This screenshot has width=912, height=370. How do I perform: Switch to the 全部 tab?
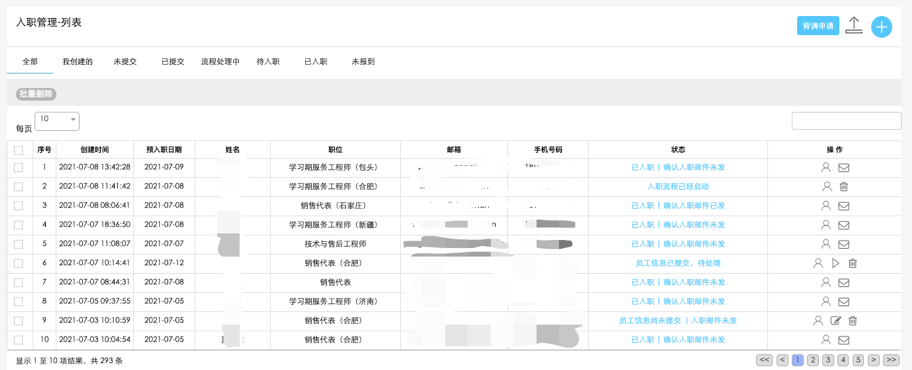point(30,61)
